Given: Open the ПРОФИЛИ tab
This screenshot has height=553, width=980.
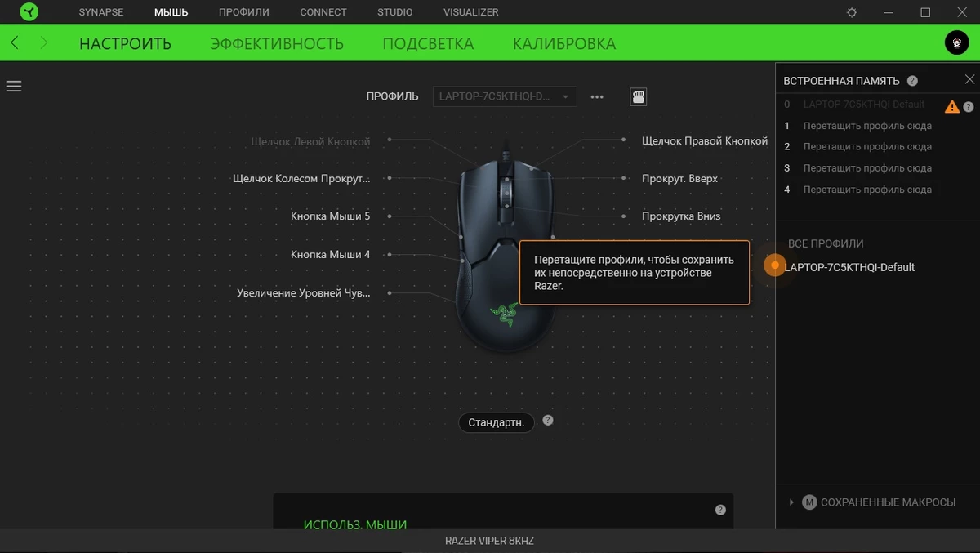Looking at the screenshot, I should [x=244, y=12].
